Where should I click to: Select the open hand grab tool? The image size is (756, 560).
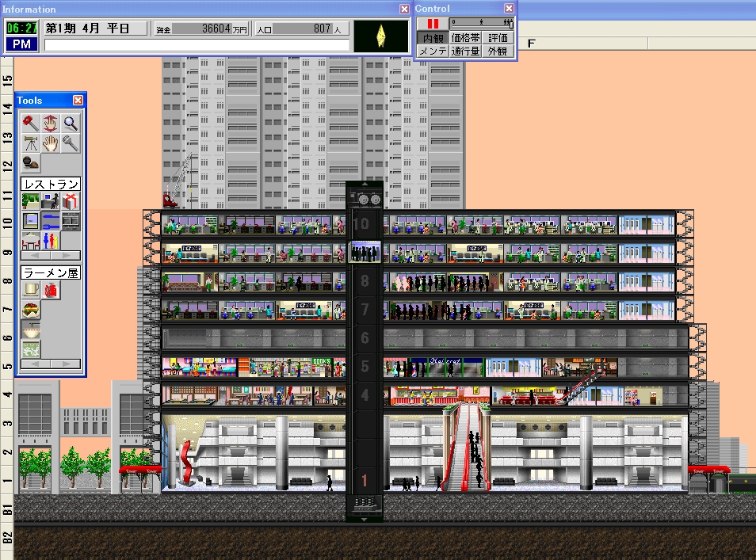(x=50, y=143)
